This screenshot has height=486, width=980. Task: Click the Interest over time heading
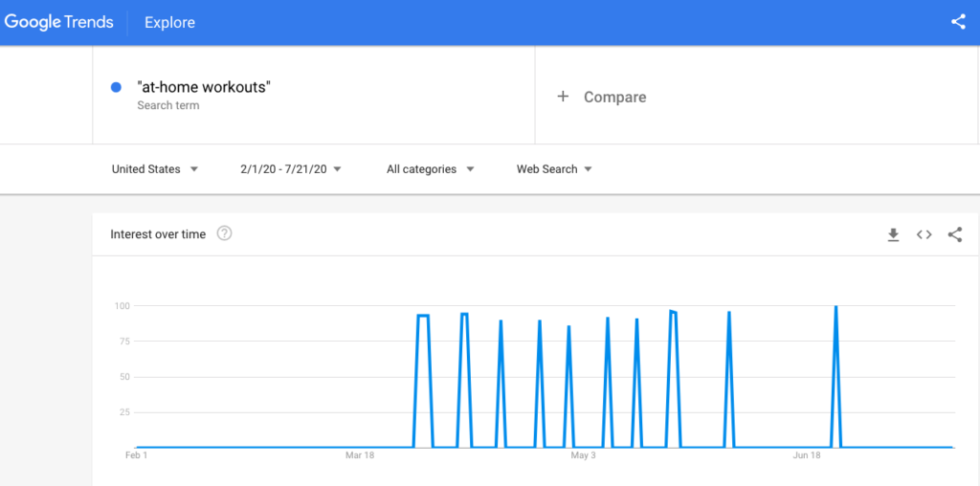click(158, 234)
